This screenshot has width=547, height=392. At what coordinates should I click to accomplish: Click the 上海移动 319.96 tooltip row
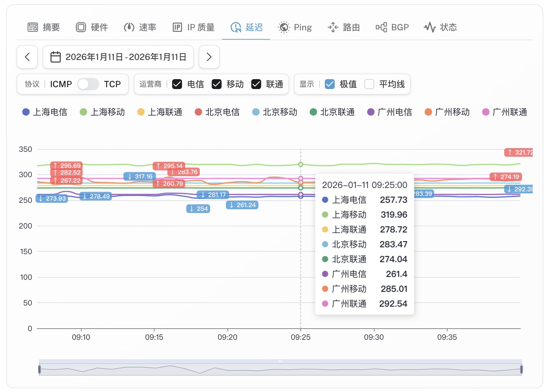[x=365, y=215]
